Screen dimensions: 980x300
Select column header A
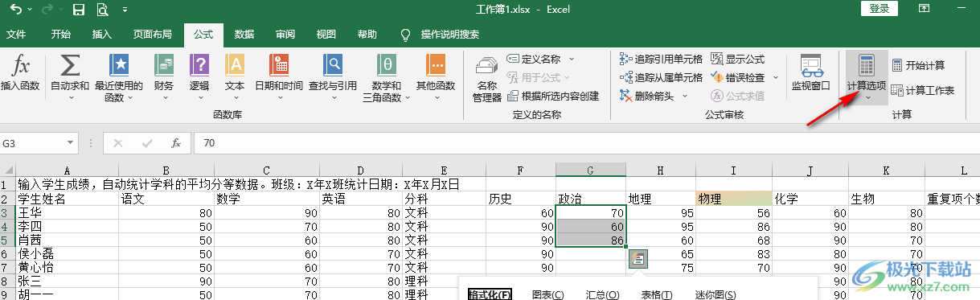point(67,171)
